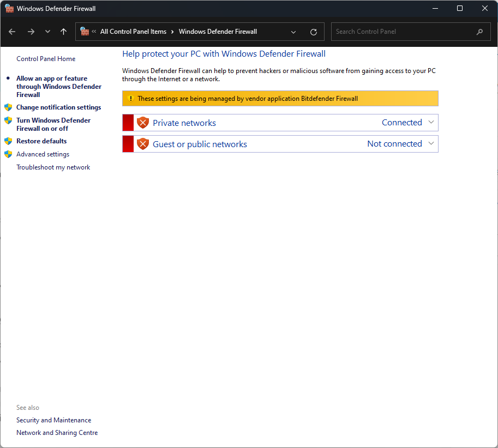Click the red shield icon for Private networks

pyautogui.click(x=143, y=123)
